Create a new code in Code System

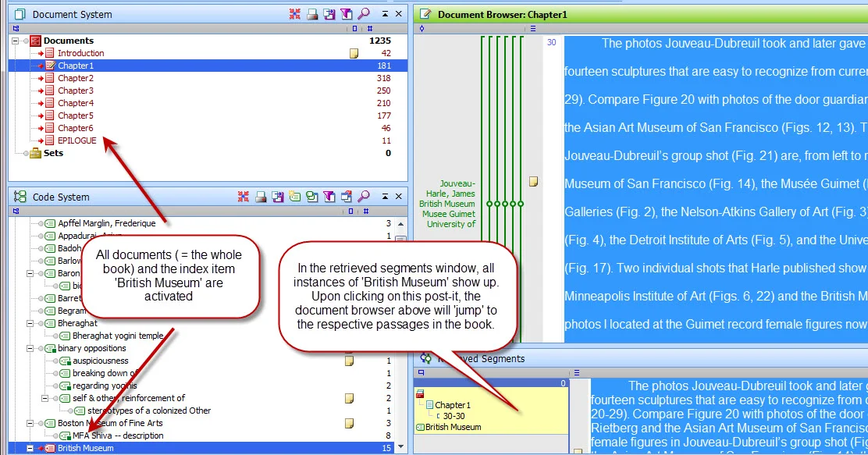(295, 197)
